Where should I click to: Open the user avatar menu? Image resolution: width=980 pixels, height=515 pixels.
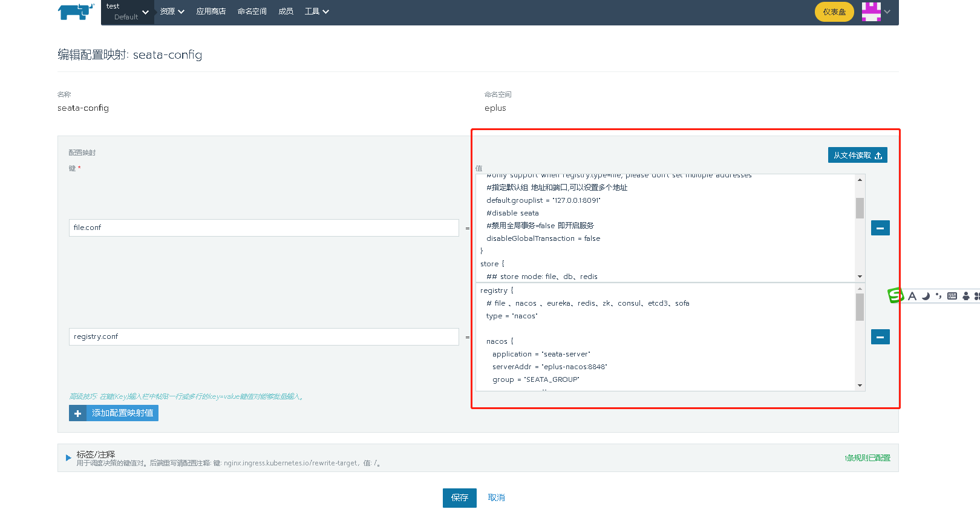(871, 11)
